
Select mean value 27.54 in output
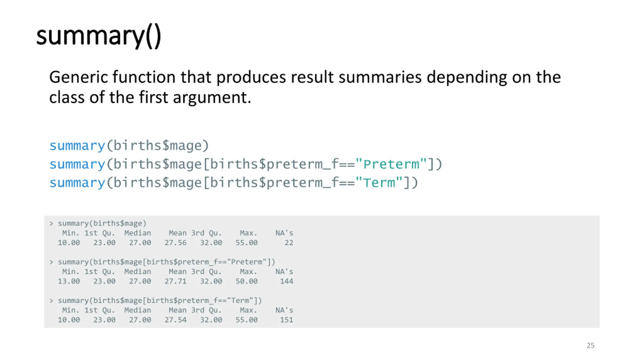pos(176,320)
